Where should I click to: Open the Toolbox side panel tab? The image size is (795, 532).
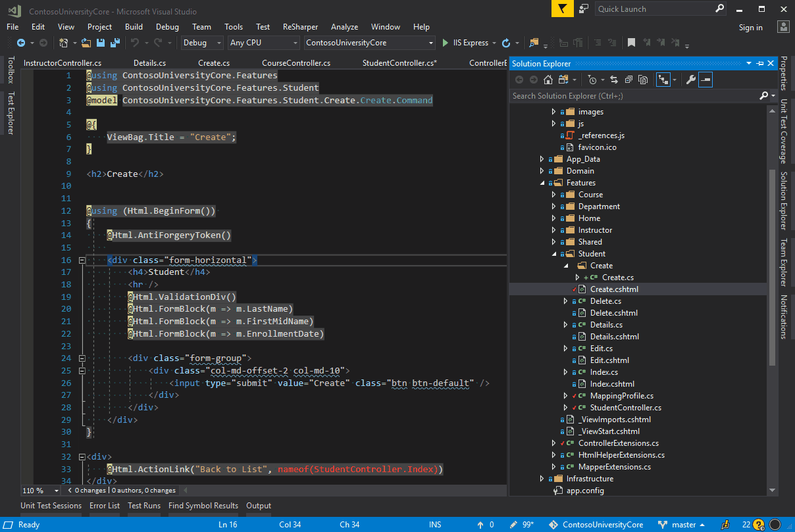coord(11,70)
